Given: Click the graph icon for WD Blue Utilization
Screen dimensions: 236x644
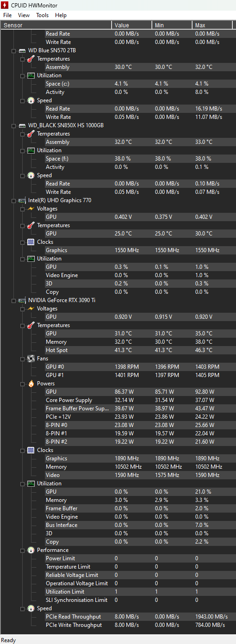Looking at the screenshot, I should tap(31, 75).
